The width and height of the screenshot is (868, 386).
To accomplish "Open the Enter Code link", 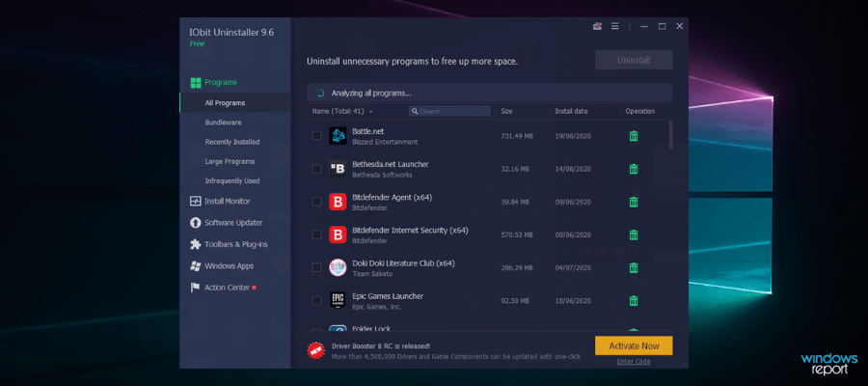I will tap(634, 362).
